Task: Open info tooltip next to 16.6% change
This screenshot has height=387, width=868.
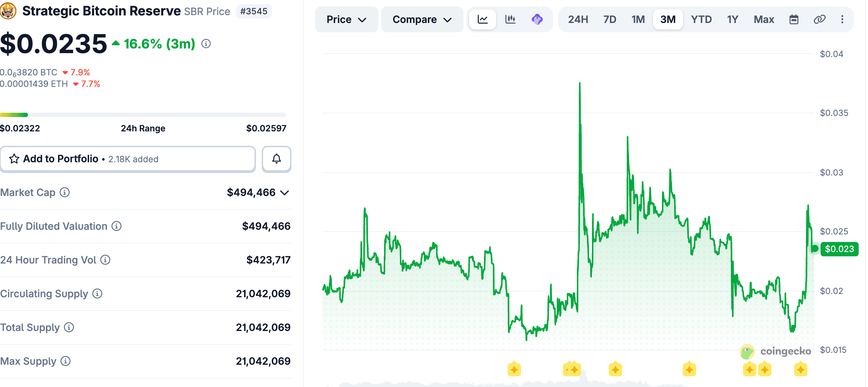Action: point(206,44)
